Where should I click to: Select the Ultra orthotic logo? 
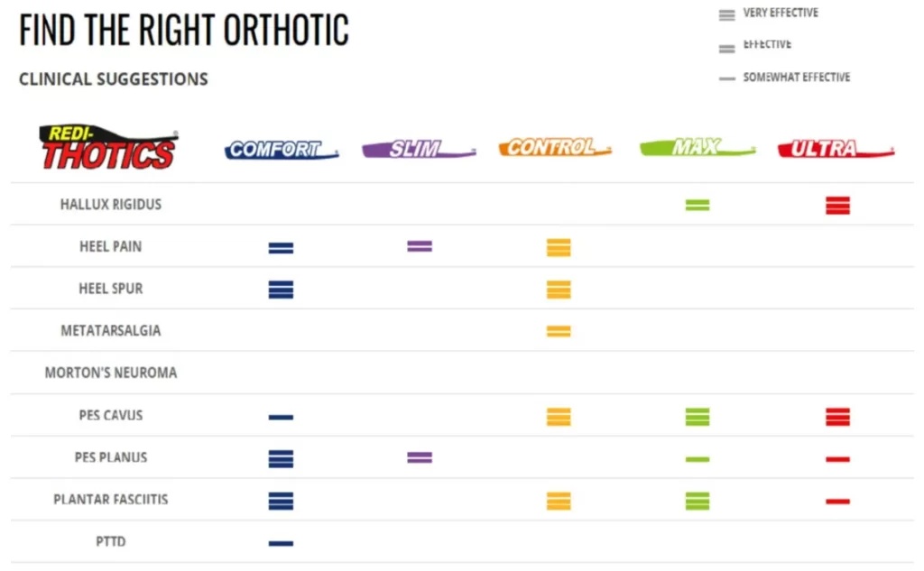[x=836, y=149]
